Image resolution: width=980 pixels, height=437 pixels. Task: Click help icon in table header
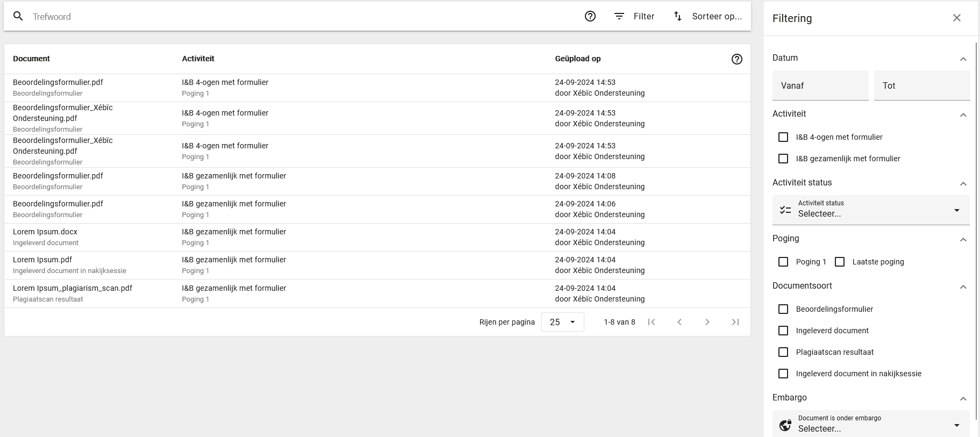(737, 59)
